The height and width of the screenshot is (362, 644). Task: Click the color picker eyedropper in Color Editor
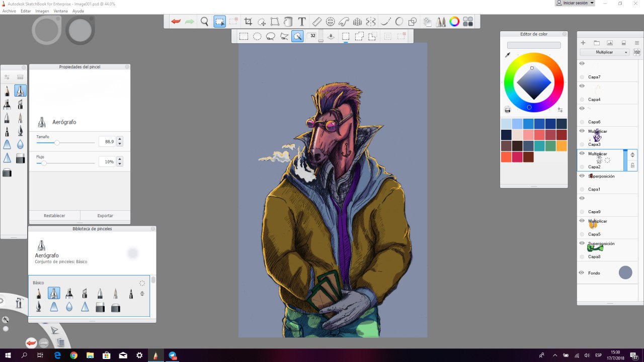[508, 55]
